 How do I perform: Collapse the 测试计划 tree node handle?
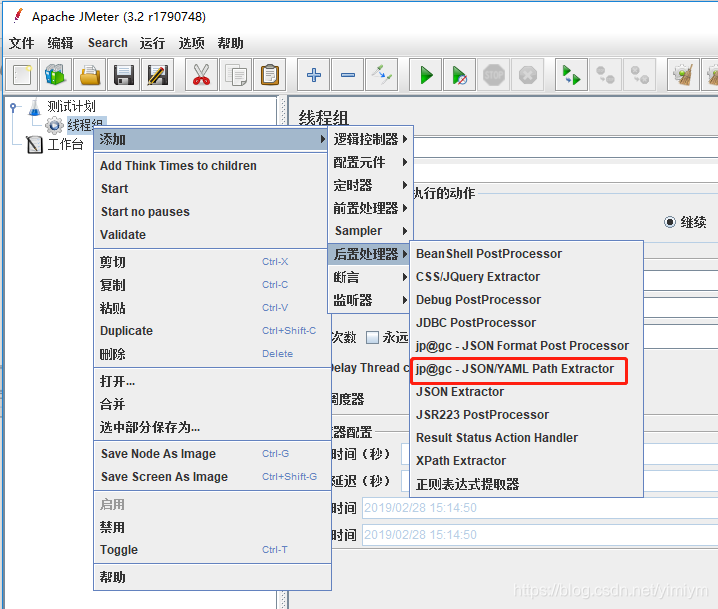[13, 107]
